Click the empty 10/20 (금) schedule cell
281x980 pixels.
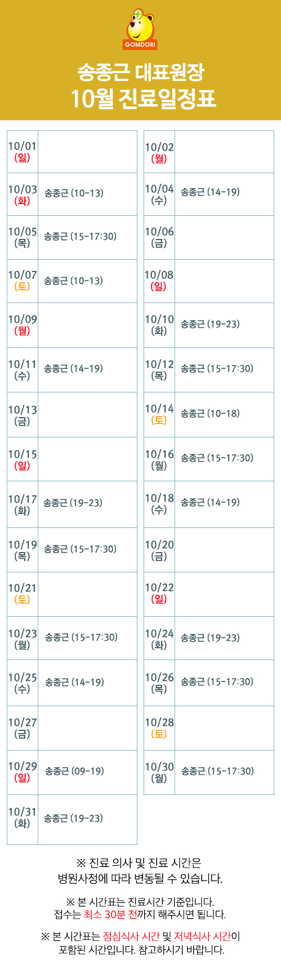pyautogui.click(x=224, y=550)
